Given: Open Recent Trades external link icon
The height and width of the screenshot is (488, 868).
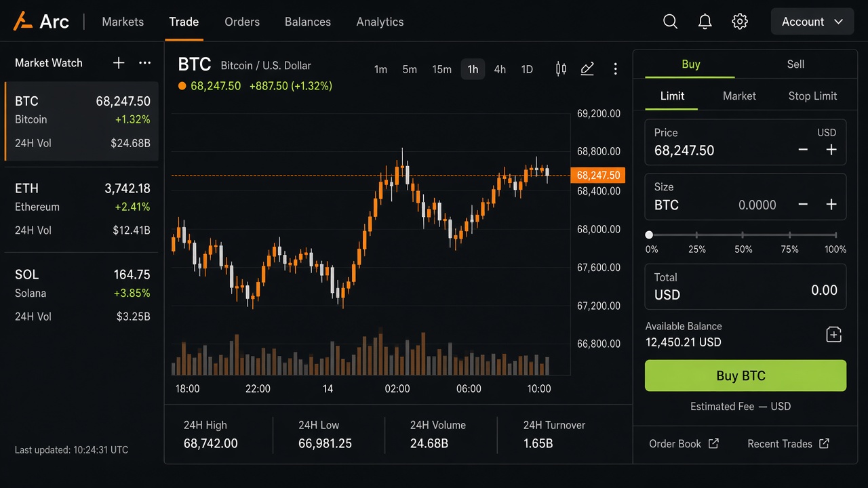Looking at the screenshot, I should tap(824, 443).
